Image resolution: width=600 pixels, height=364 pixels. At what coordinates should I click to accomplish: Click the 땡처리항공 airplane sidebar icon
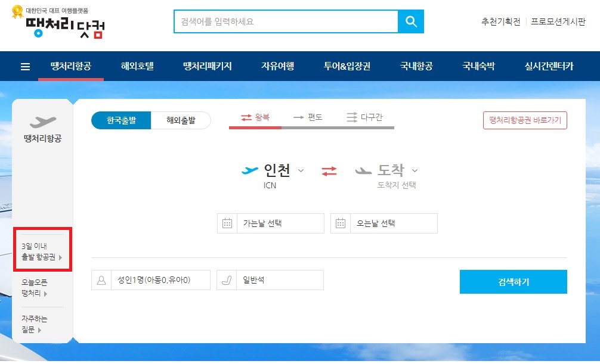(x=41, y=122)
